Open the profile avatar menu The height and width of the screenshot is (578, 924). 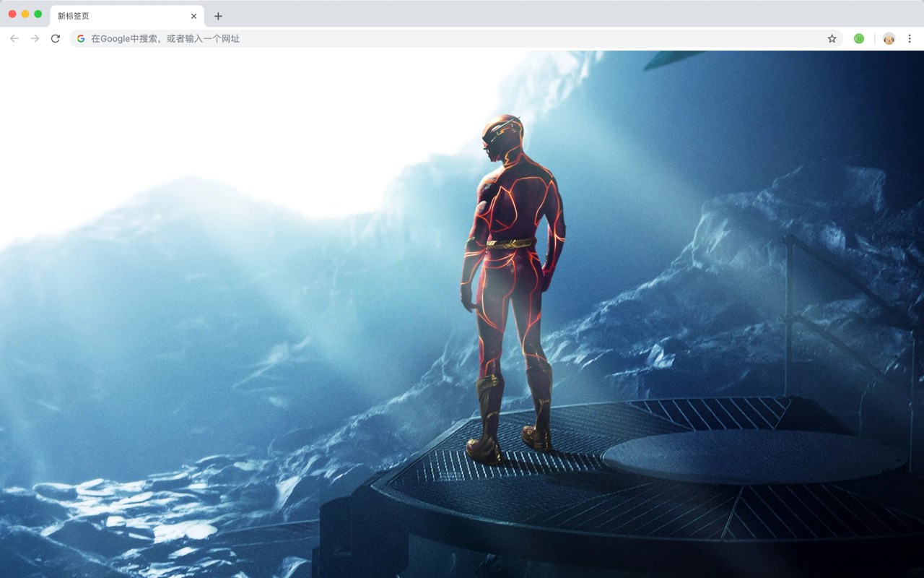pyautogui.click(x=889, y=38)
